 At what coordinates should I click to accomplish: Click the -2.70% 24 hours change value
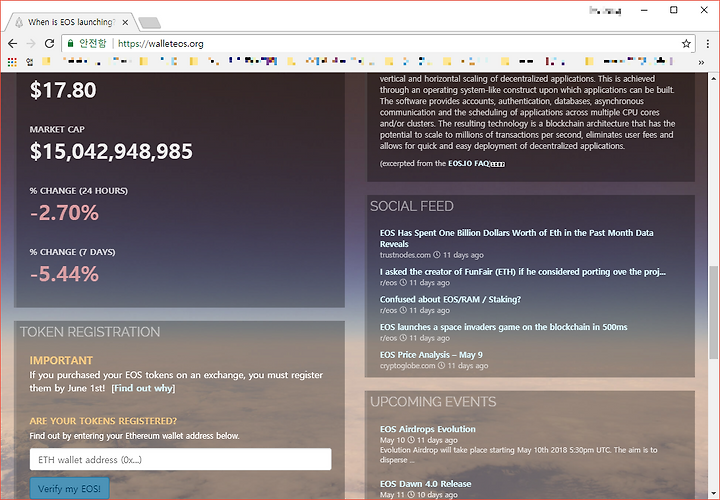pos(64,213)
